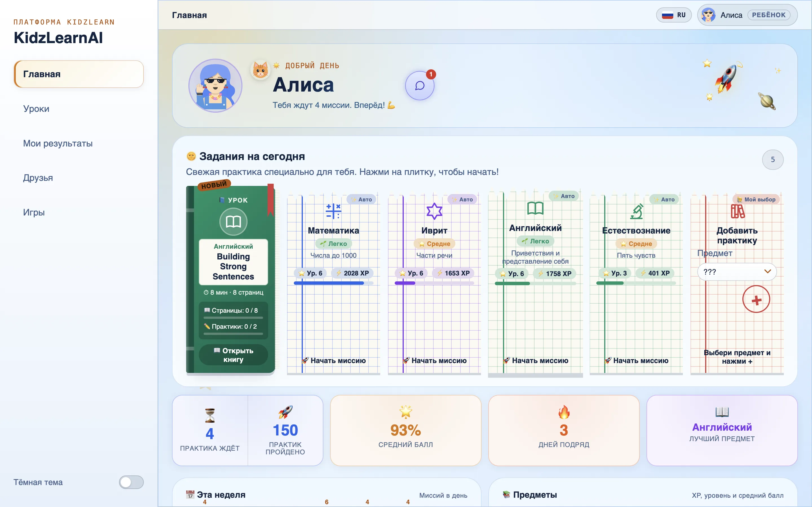Click the microscope icon on Естествознание tile
This screenshot has width=812, height=507.
click(x=636, y=211)
